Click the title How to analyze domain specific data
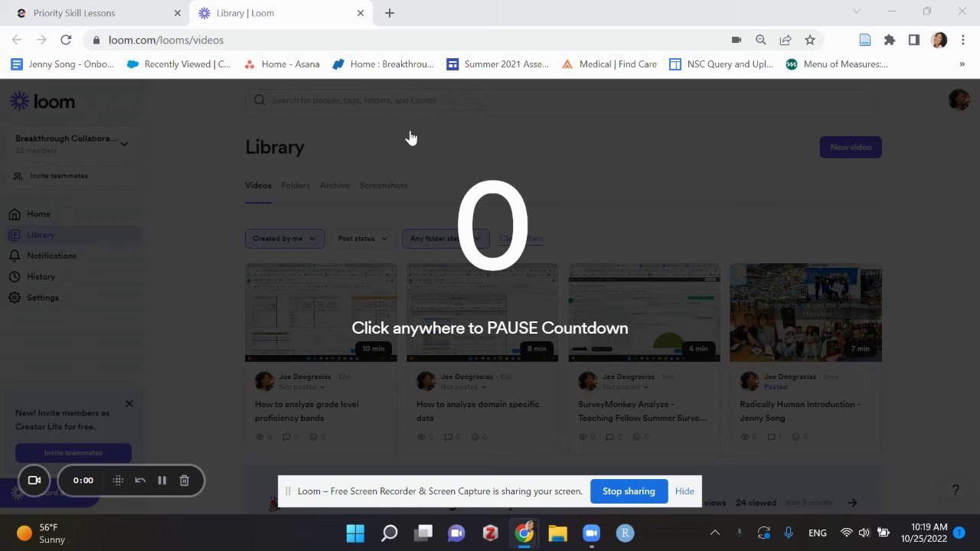 478,411
